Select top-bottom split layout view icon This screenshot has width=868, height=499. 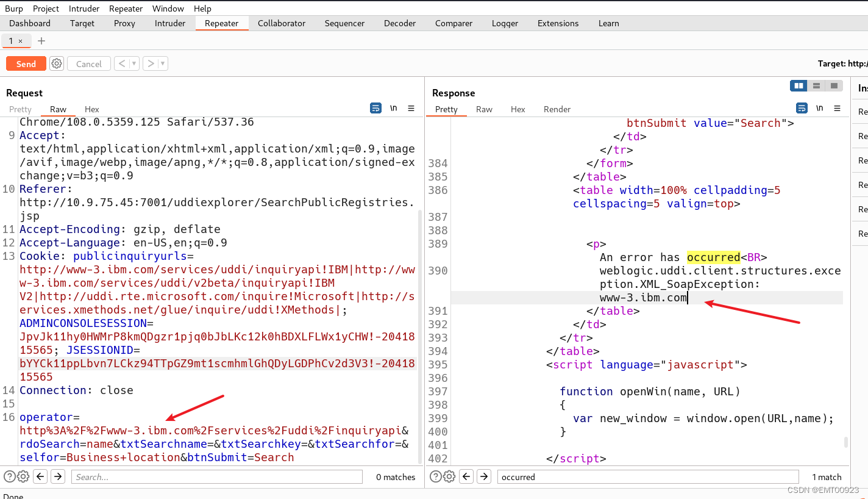[816, 86]
